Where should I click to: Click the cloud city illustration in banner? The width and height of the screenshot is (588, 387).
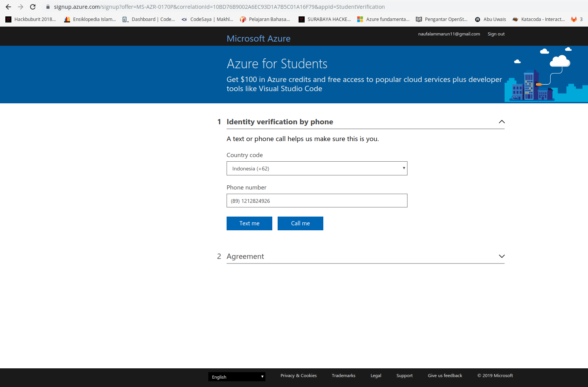[546, 75]
